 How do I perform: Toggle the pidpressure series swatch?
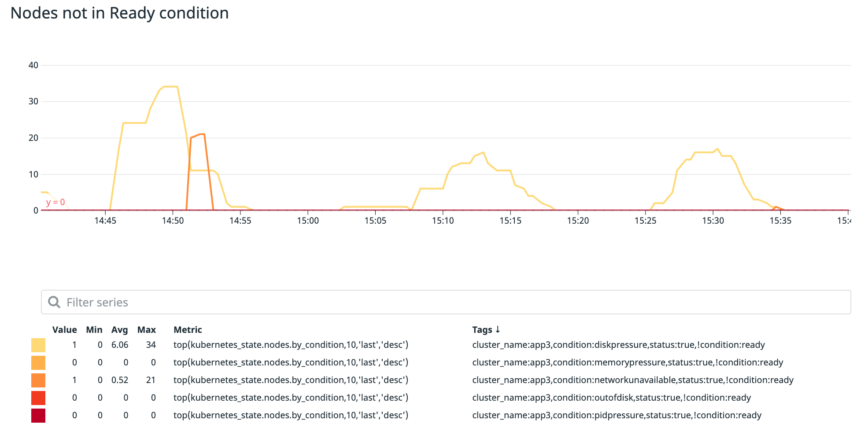point(37,415)
